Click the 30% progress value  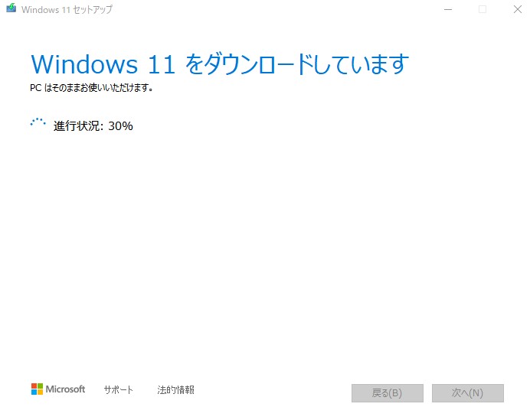click(120, 126)
